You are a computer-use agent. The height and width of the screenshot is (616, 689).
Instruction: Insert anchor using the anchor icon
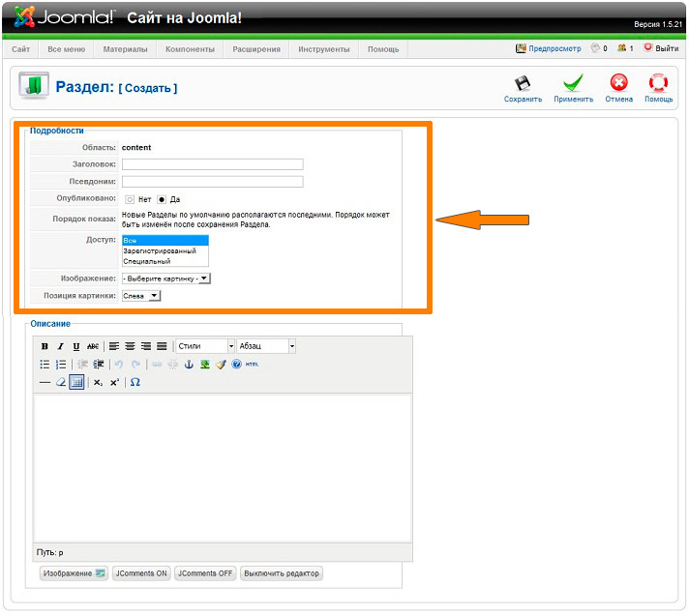pos(189,365)
